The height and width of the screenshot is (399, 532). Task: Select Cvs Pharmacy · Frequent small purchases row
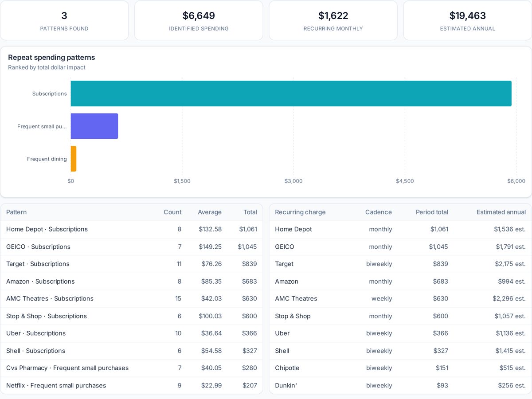pyautogui.click(x=132, y=368)
